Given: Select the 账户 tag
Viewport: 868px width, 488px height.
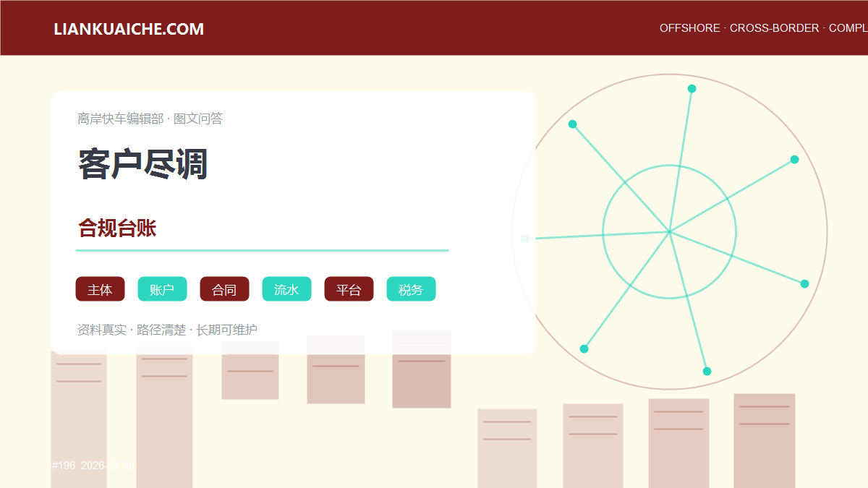Looking at the screenshot, I should 162,289.
